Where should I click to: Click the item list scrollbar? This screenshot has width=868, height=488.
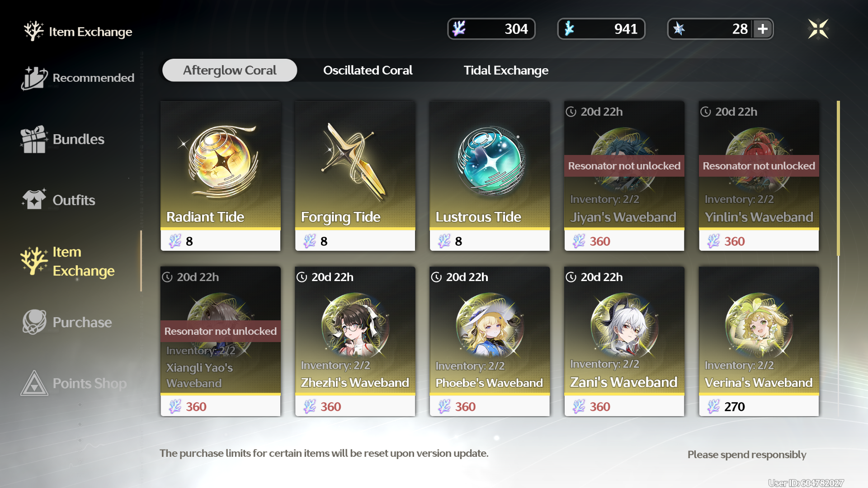(838, 178)
